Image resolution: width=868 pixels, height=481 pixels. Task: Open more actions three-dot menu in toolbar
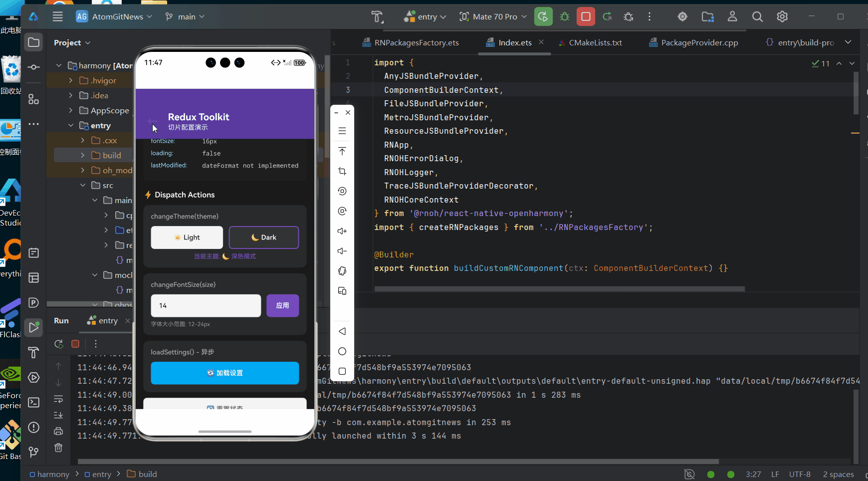click(650, 16)
